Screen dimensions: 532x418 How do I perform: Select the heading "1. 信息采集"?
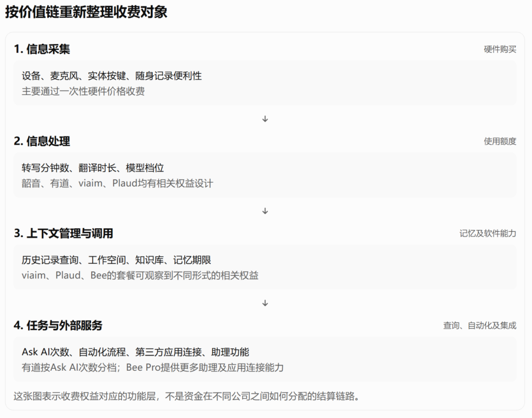[42, 49]
